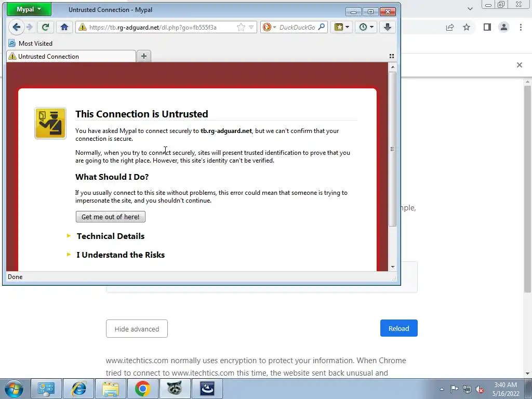Switch to Chrome from the taskbar
The width and height of the screenshot is (532, 399).
(143, 389)
